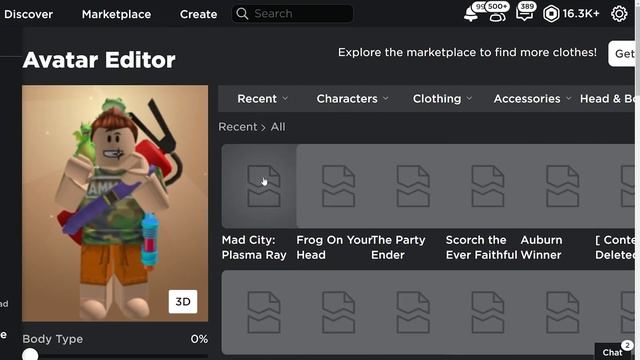The width and height of the screenshot is (640, 360).
Task: Expand the Accessories category dropdown
Action: tap(532, 99)
